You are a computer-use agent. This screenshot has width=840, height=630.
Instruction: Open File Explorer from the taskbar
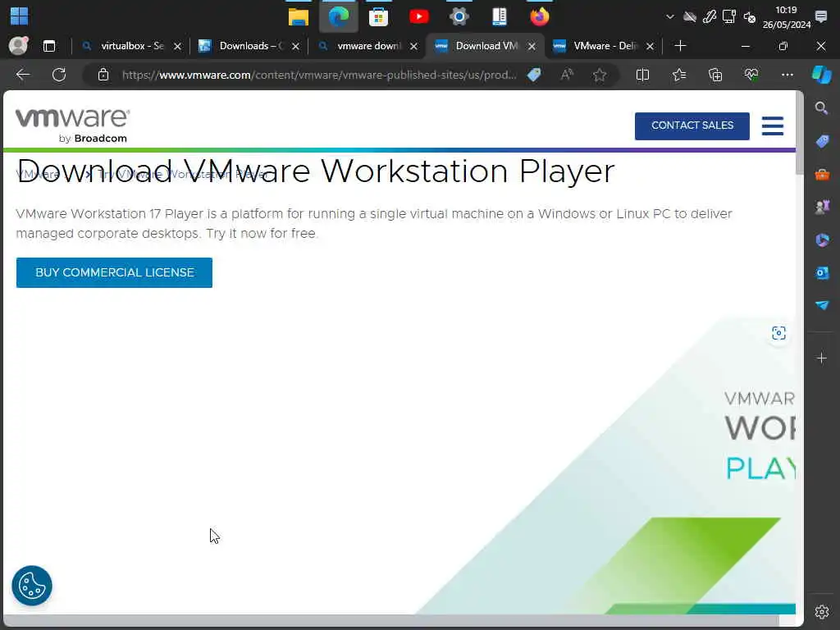299,16
